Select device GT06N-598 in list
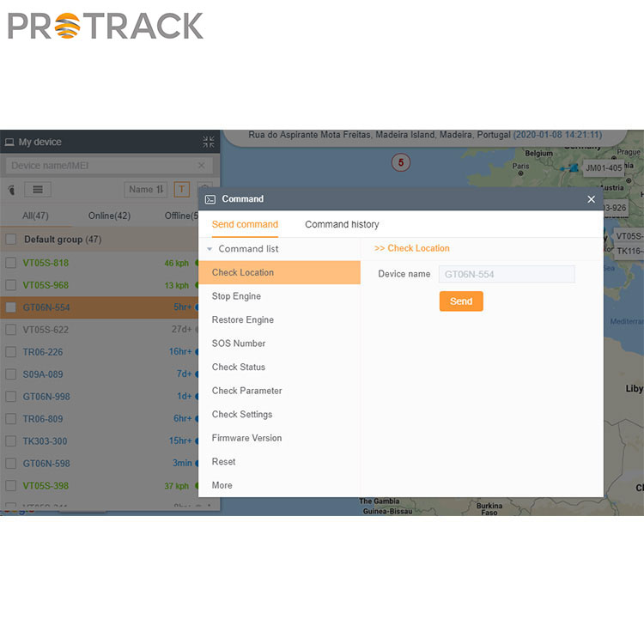 [46, 464]
